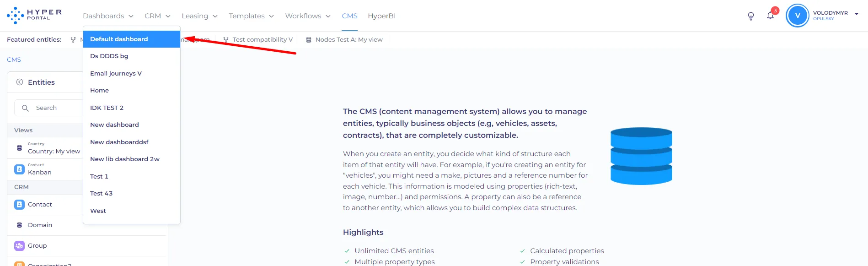Select New lib dashboard 2w entry
This screenshot has width=868, height=266.
pyautogui.click(x=132, y=159)
